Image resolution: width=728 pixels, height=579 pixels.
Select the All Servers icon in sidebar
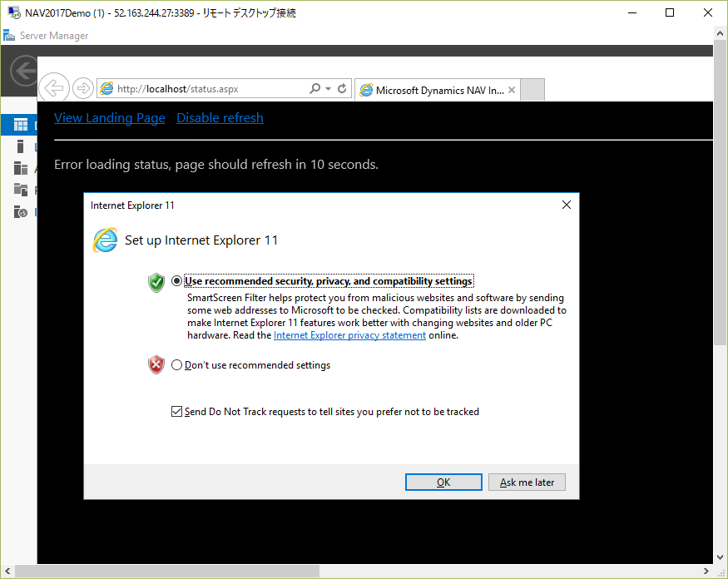pos(21,168)
